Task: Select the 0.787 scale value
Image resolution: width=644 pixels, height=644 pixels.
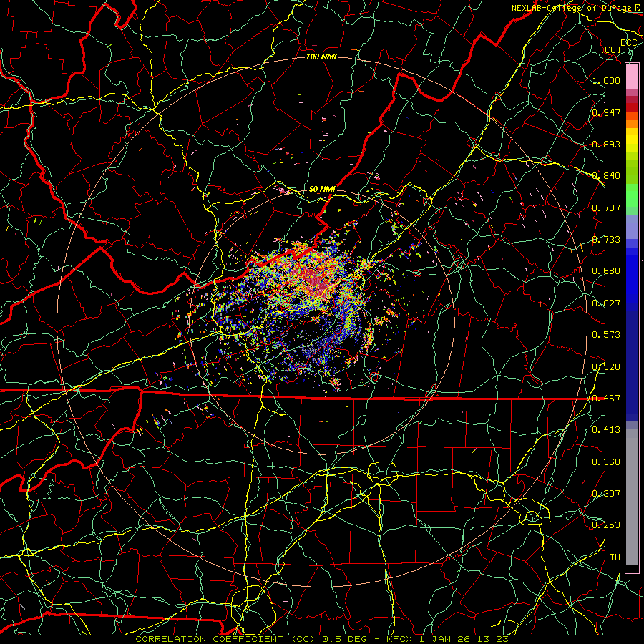Action: click(606, 208)
